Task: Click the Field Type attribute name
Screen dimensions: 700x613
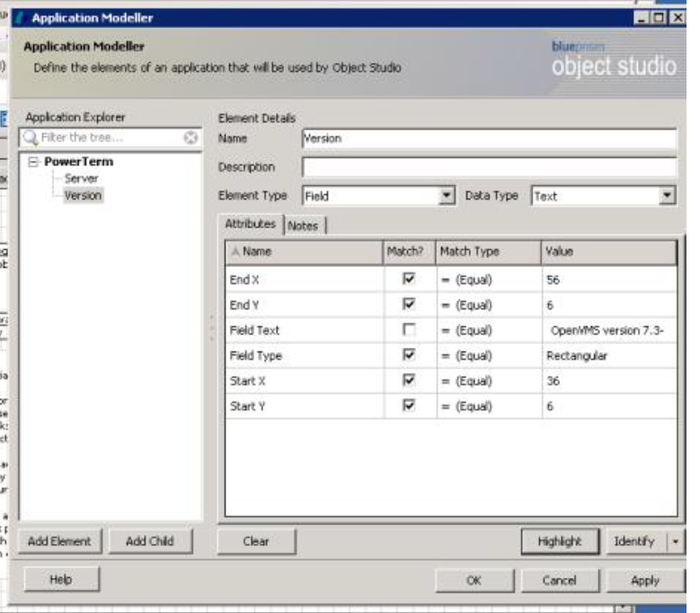Action: coord(256,356)
